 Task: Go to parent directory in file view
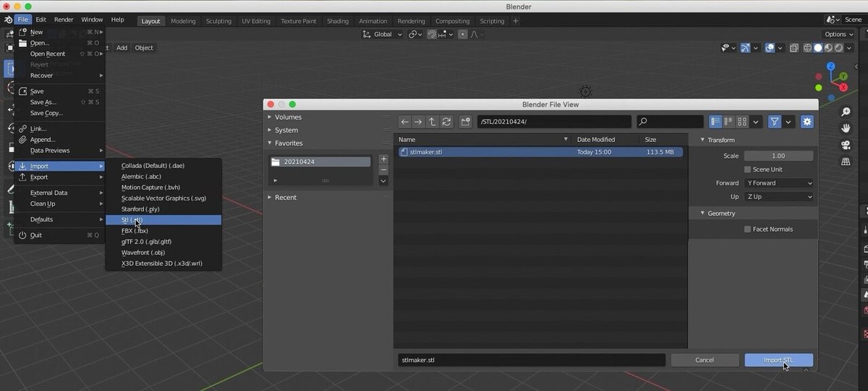click(433, 122)
